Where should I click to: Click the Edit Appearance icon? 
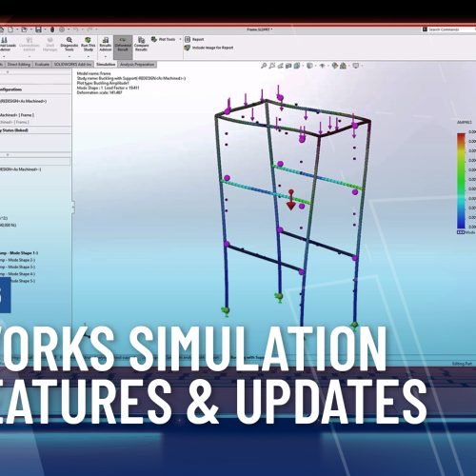(x=334, y=66)
